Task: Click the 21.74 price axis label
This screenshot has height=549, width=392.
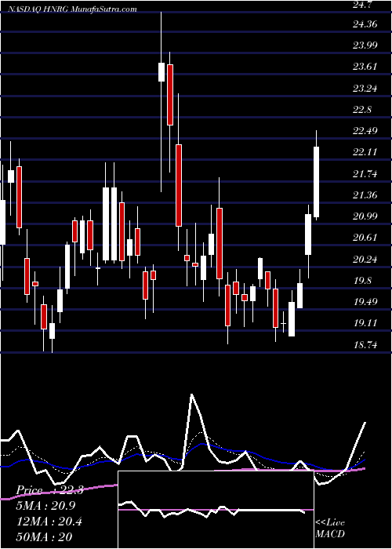Action: (365, 173)
